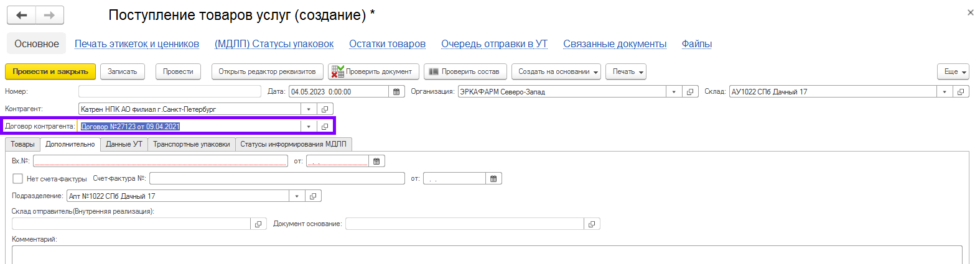Open calendar picker for document date
980x264 pixels.
396,92
